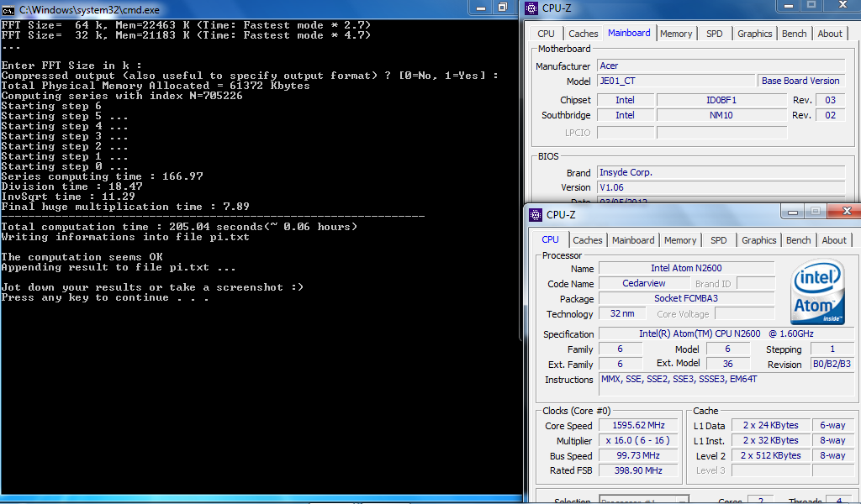
Task: Select Mainboard tab in upper CPU-Z window
Action: [629, 33]
